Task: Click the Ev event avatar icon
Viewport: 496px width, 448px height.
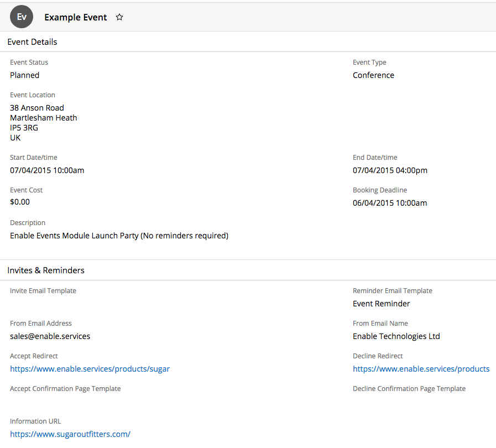Action: tap(22, 17)
